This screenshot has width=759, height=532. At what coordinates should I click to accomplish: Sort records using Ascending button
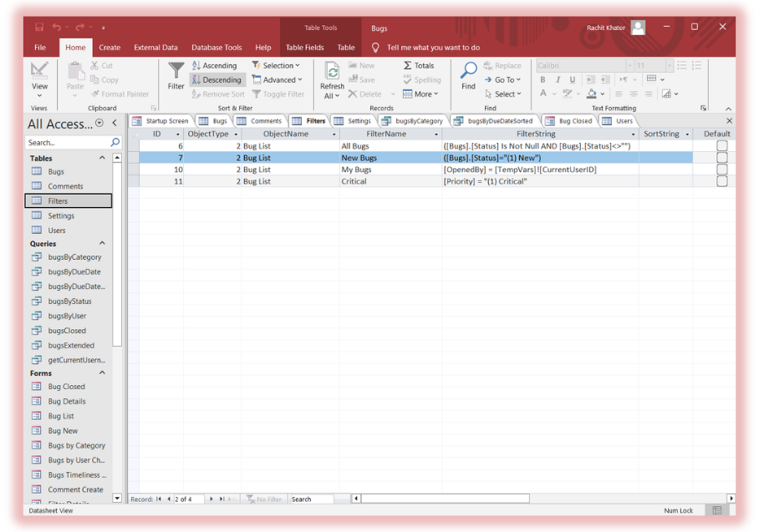click(215, 65)
